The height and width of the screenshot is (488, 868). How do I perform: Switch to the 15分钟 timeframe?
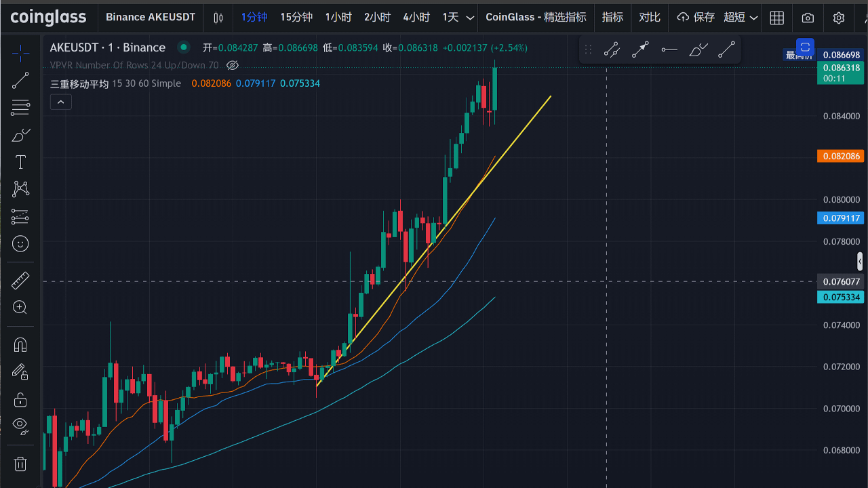(296, 18)
